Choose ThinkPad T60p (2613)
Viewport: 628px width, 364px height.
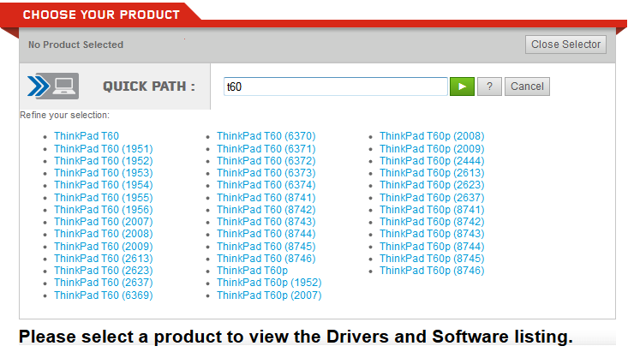click(432, 173)
